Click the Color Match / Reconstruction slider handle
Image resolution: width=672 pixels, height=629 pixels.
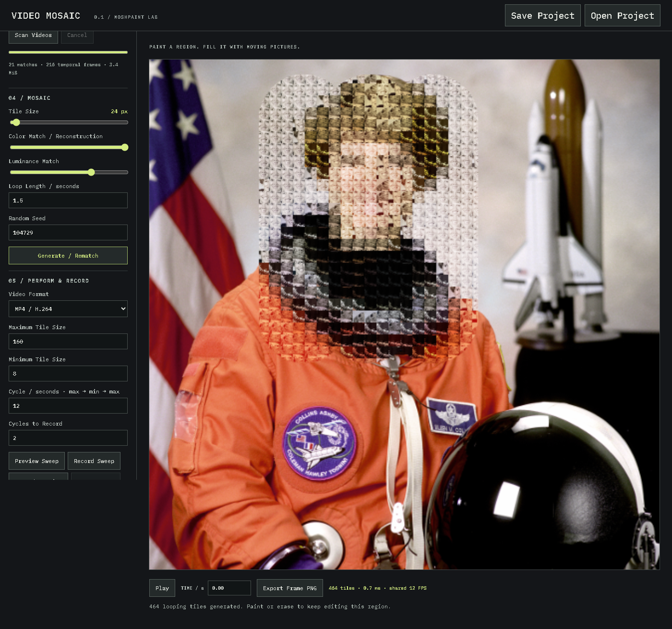coord(125,147)
